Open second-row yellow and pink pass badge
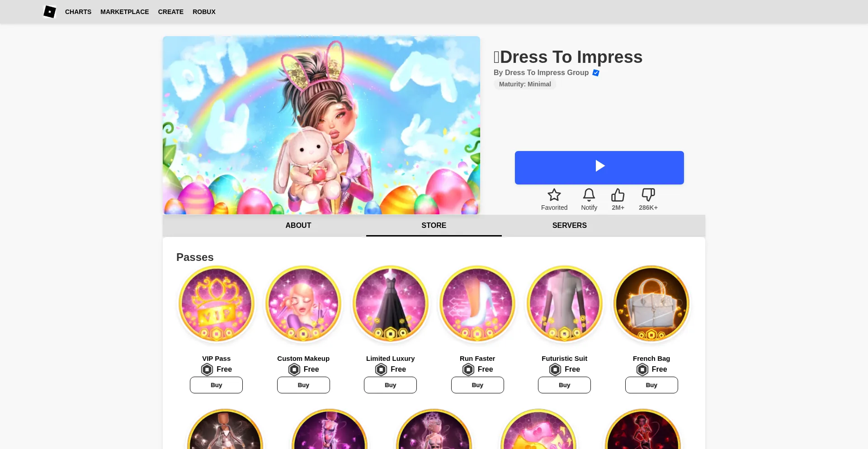Image resolution: width=868 pixels, height=449 pixels. coord(538,429)
